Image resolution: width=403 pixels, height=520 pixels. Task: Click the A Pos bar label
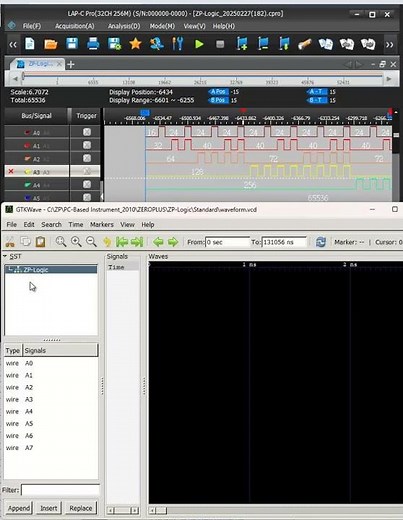tap(218, 92)
